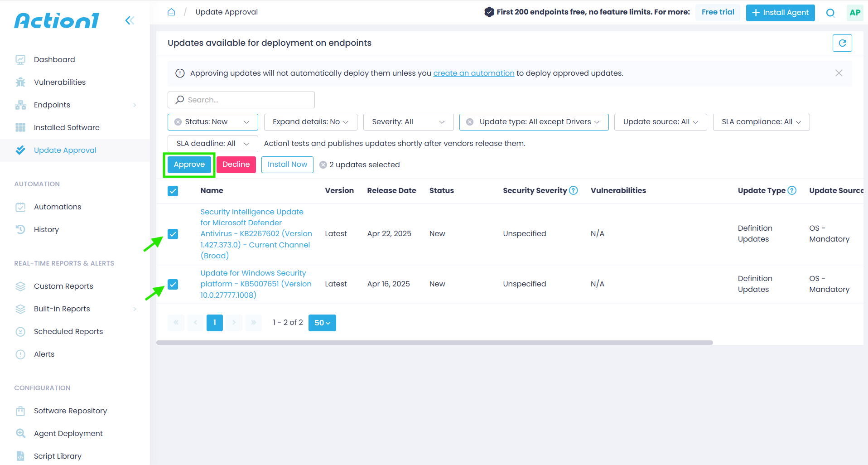Click the shield badge promo icon
Screen dimensions: 868x465
coord(489,12)
